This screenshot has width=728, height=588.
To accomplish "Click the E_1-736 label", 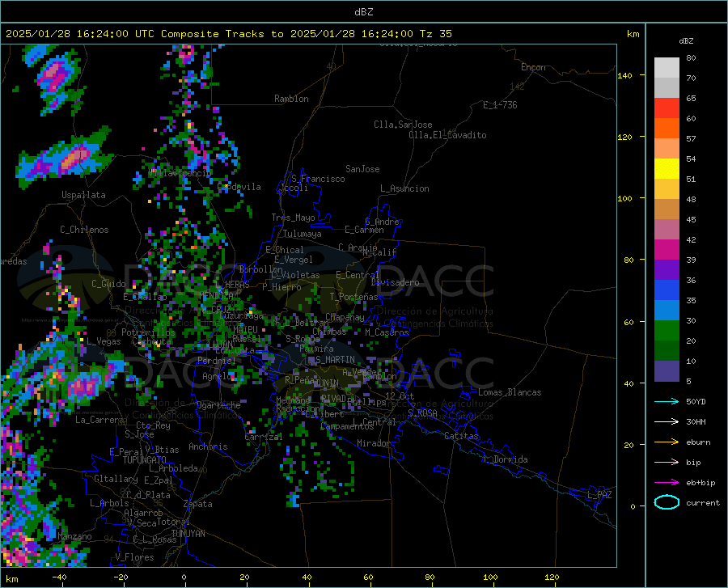I will tap(500, 105).
